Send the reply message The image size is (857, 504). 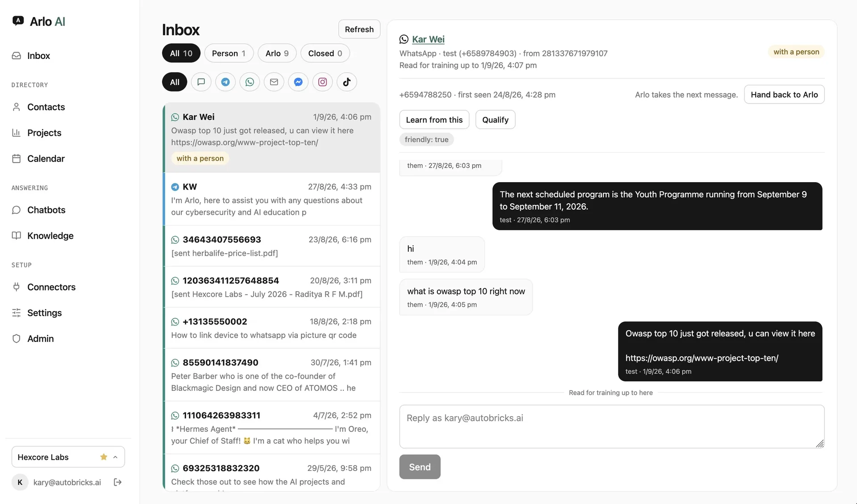click(420, 467)
